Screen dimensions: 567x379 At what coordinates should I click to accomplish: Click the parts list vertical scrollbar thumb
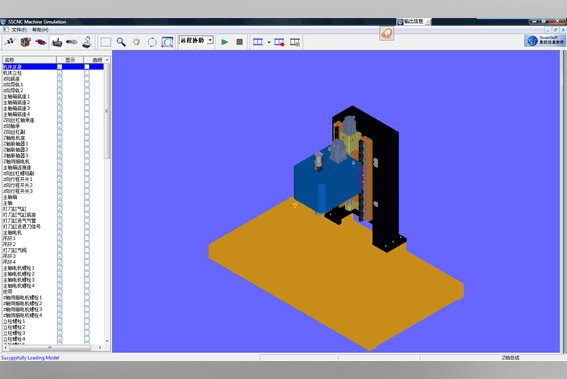click(x=107, y=111)
